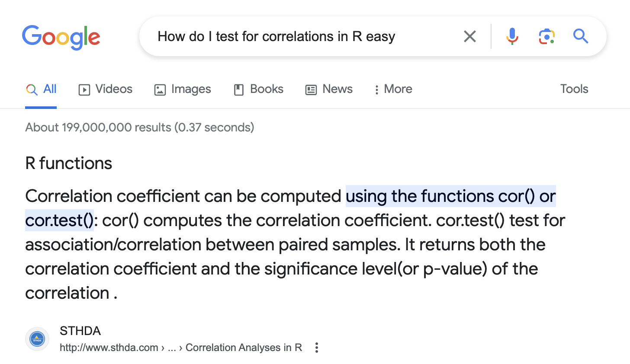Viewport: 630px width, 364px height.
Task: Open the Tools filter options
Action: click(x=574, y=89)
